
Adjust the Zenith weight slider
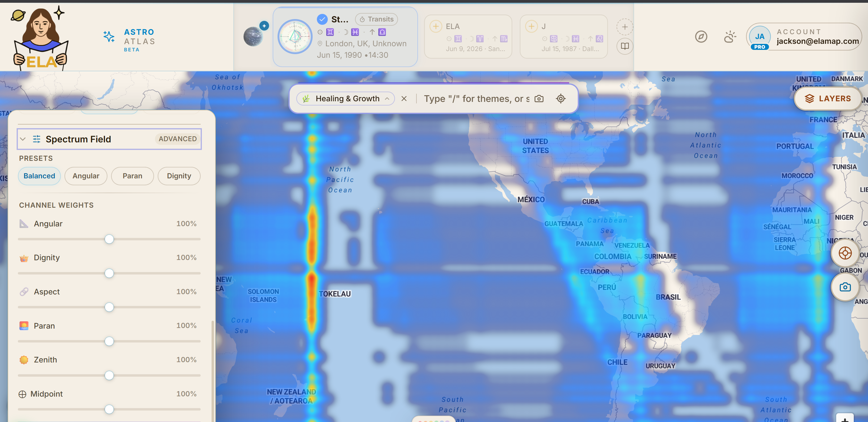109,375
